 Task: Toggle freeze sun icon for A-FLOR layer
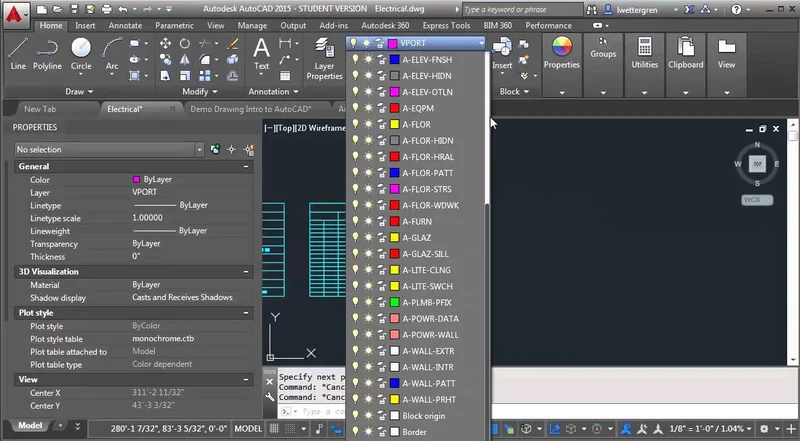point(368,125)
